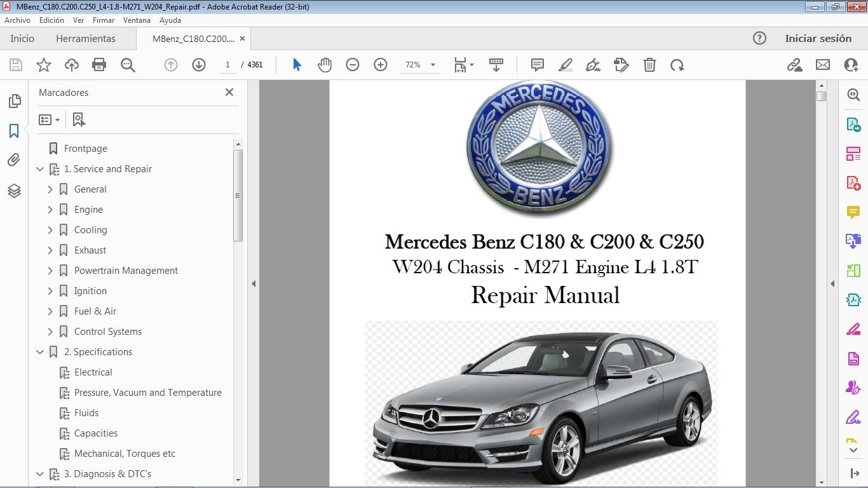Open the 'Ver' menu
This screenshot has height=488, width=868.
(x=78, y=20)
